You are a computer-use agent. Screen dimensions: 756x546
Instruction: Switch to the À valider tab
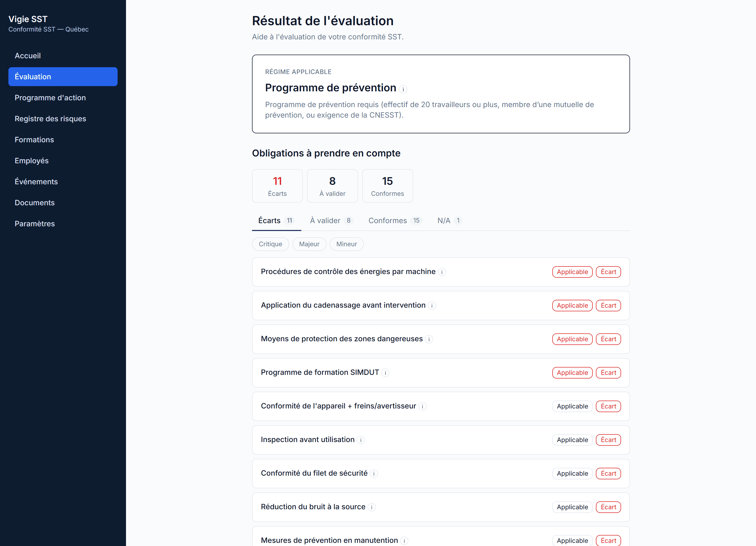[x=331, y=220]
